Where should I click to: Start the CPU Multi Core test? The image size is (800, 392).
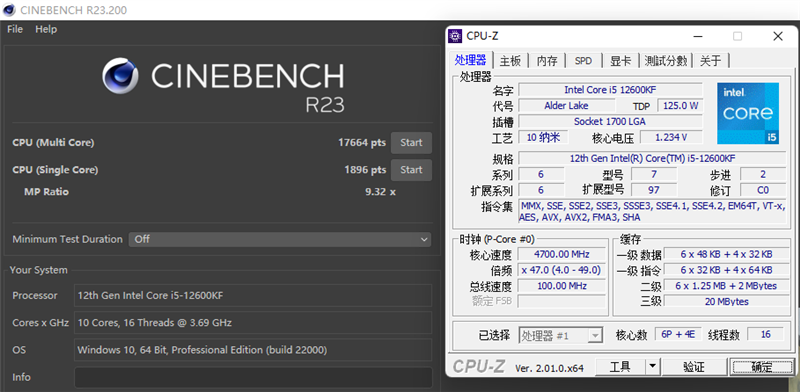click(x=411, y=143)
